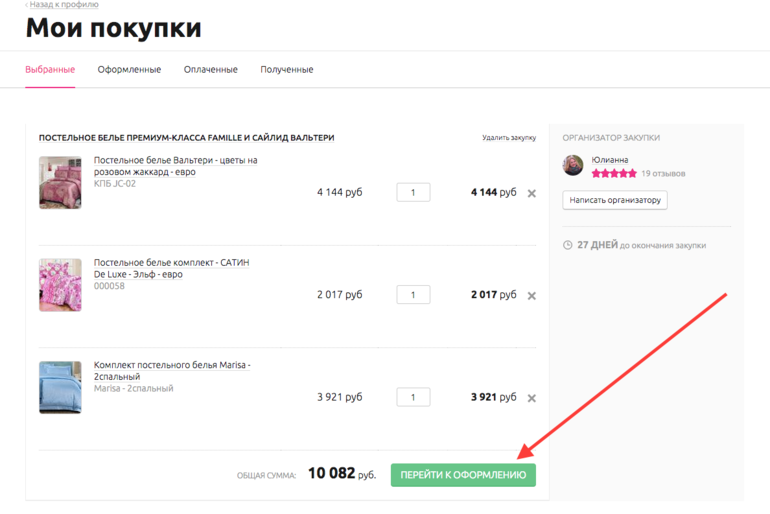Click the Удалить закупку link

click(508, 138)
